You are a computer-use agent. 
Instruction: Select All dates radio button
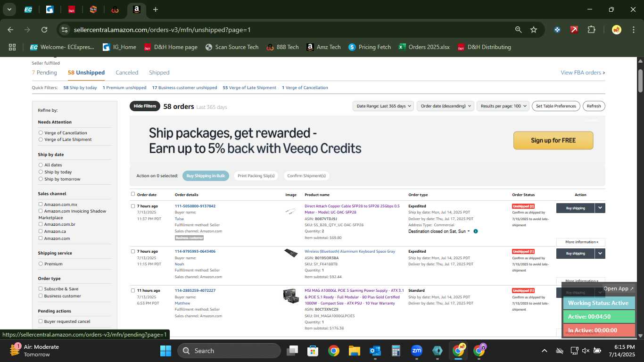(x=41, y=165)
